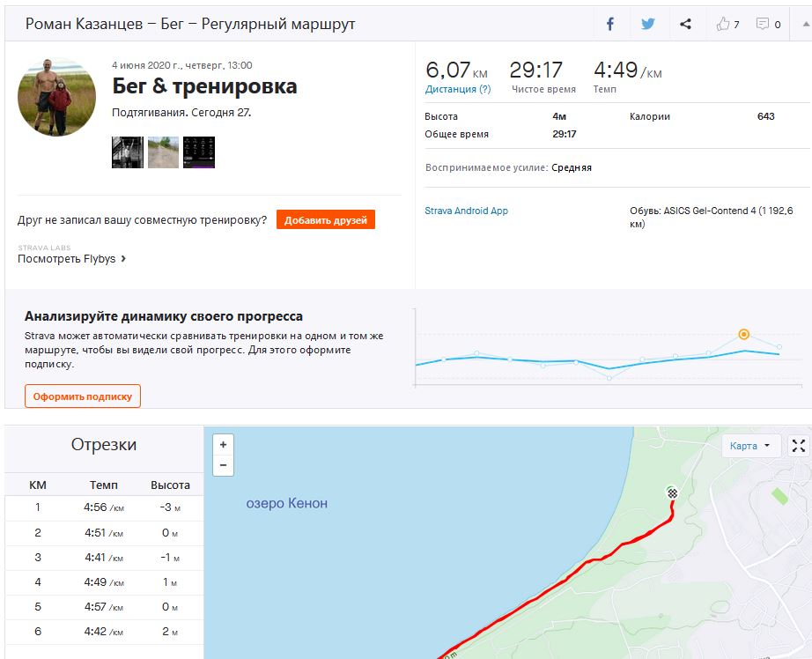Open the second activity photo thumbnail

163,152
